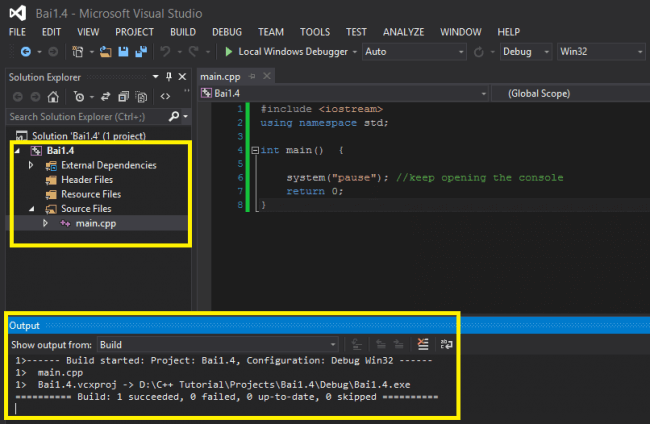650x424 pixels.
Task: Click the Redo arrow icon
Action: coord(194,52)
